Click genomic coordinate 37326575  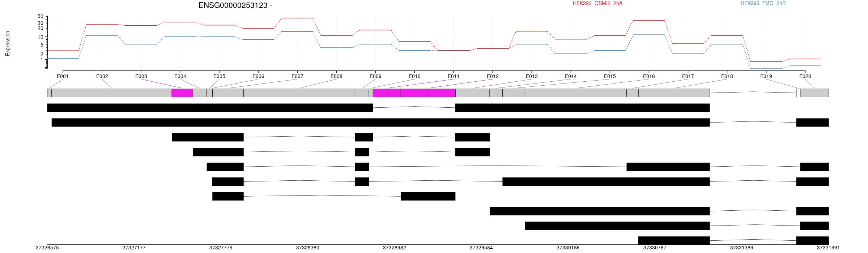click(x=47, y=248)
